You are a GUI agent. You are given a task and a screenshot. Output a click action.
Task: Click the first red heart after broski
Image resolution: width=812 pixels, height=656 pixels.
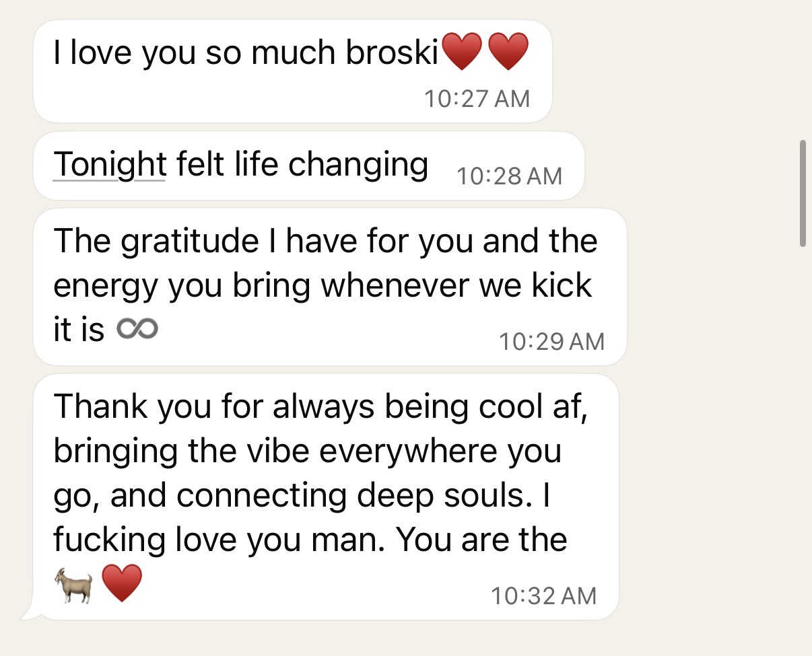(x=462, y=52)
